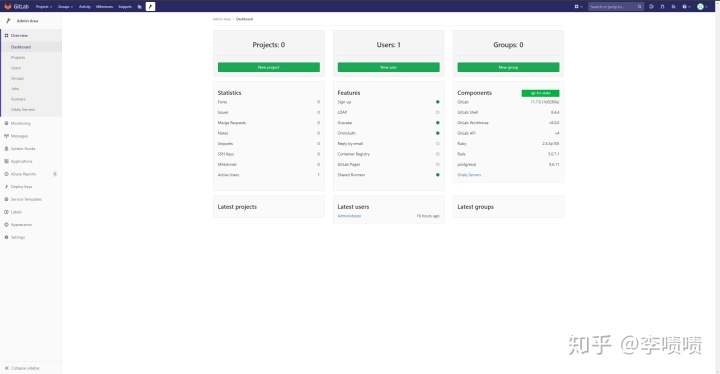Click the Users: 1 heading

tap(388, 45)
